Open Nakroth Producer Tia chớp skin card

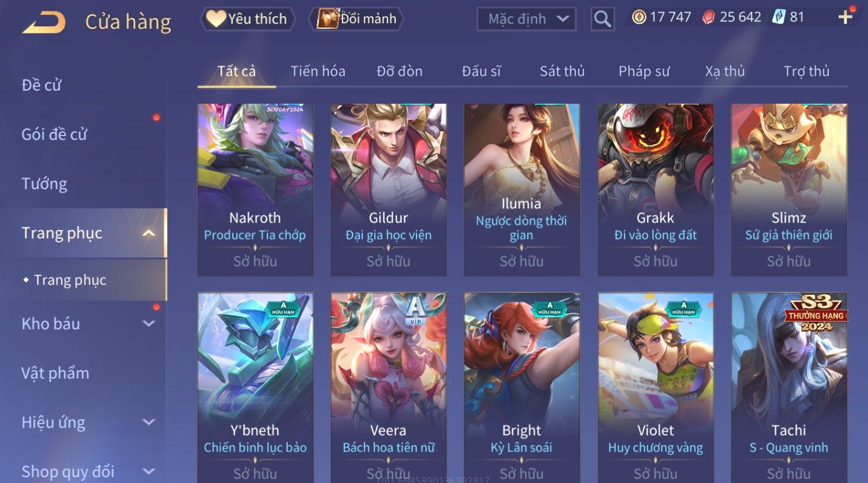pos(255,190)
